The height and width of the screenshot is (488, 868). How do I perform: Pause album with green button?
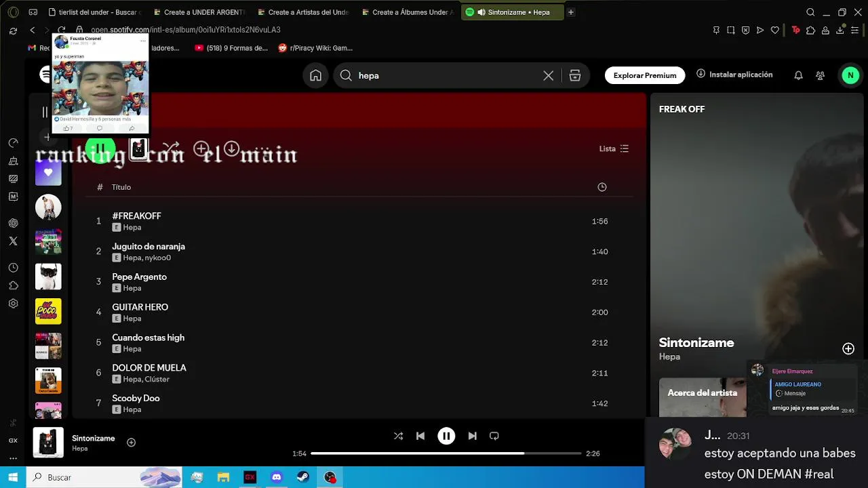pos(100,149)
